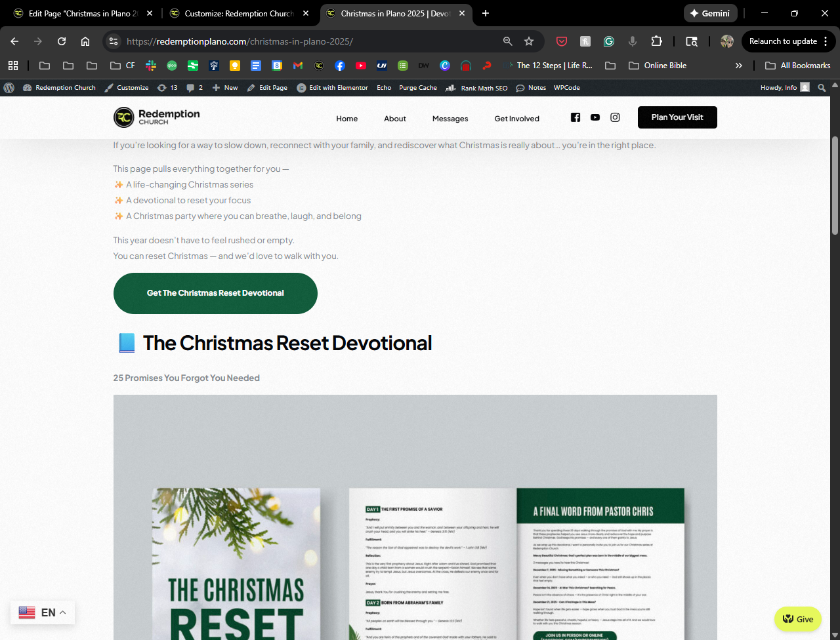Expand the hidden bookmarks overflow chevron
Image resolution: width=840 pixels, height=640 pixels.
pyautogui.click(x=739, y=66)
